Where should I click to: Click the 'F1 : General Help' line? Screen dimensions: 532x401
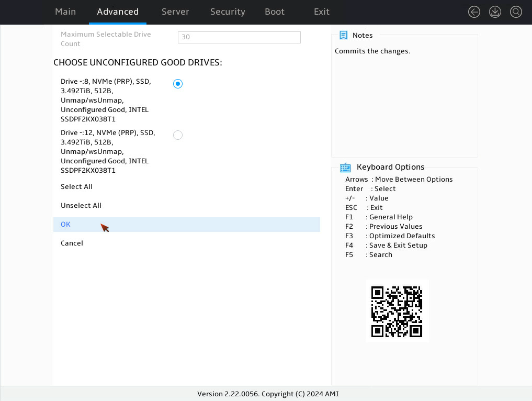(x=379, y=217)
